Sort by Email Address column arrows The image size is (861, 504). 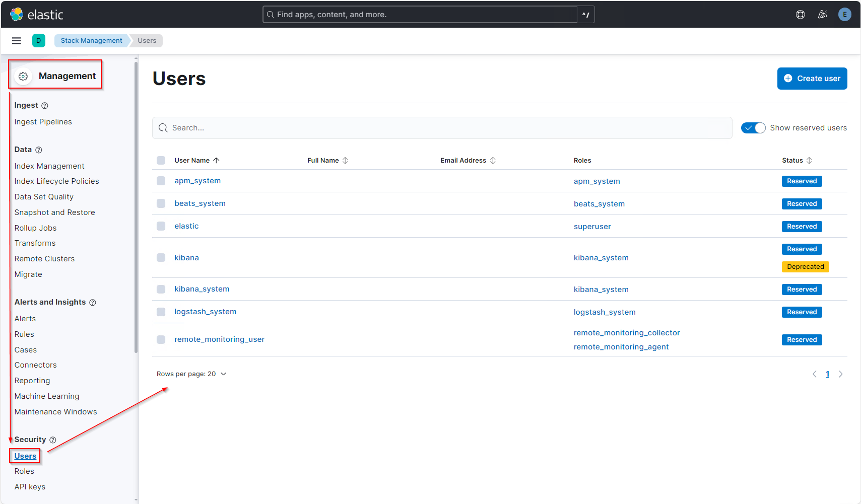[493, 161]
